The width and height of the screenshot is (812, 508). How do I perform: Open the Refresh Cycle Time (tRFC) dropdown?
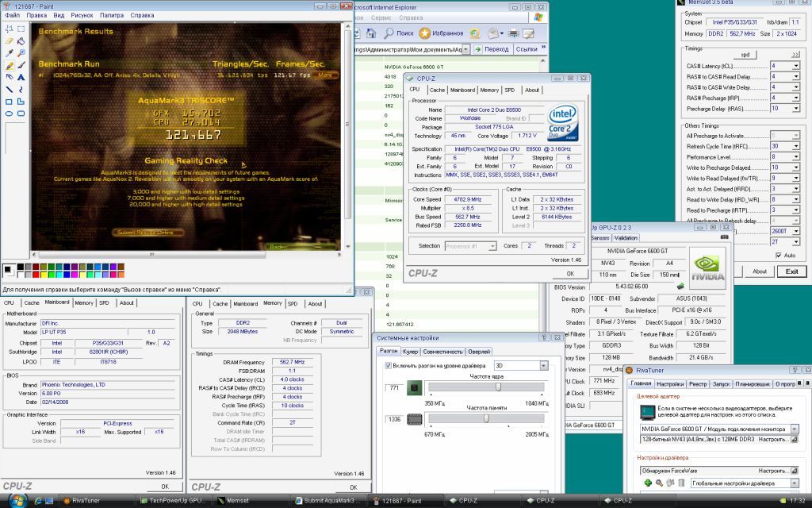(795, 147)
